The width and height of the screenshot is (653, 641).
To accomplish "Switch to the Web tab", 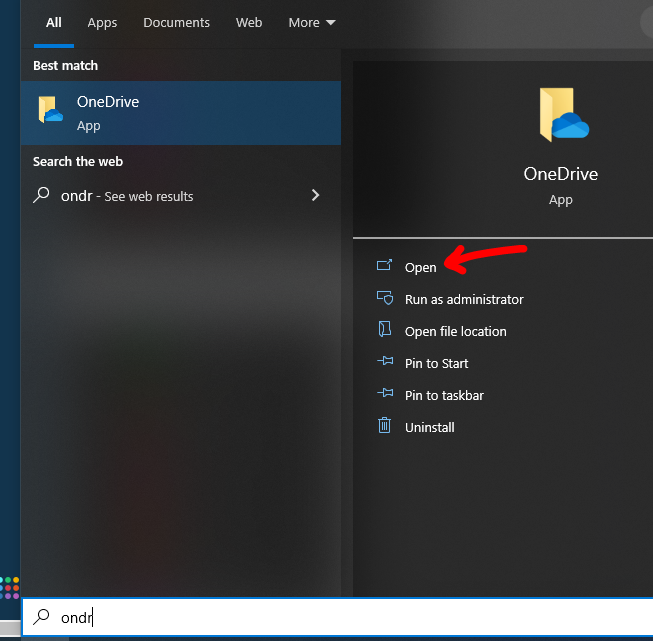I will point(249,22).
